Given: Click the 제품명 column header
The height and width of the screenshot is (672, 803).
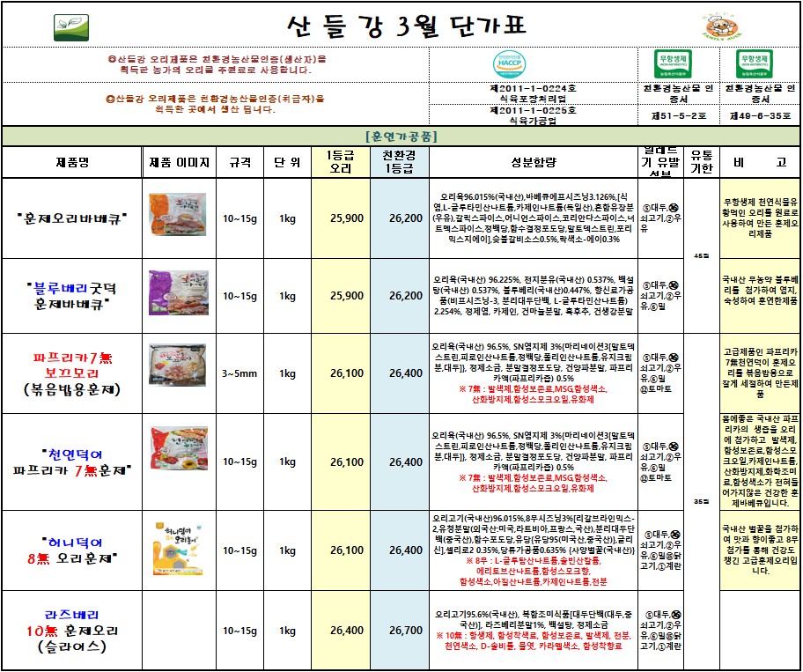Looking at the screenshot, I should click(72, 163).
